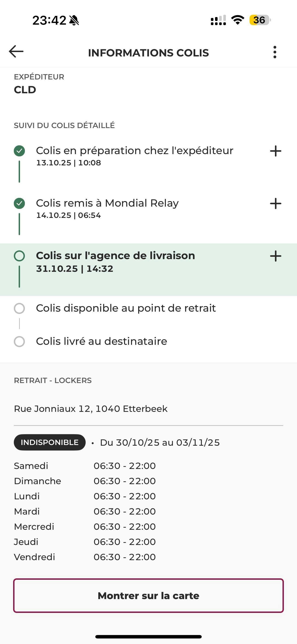Expand 'Colis en préparation chez l'expéditeur' details
Screen dimensions: 297x644
(276, 151)
